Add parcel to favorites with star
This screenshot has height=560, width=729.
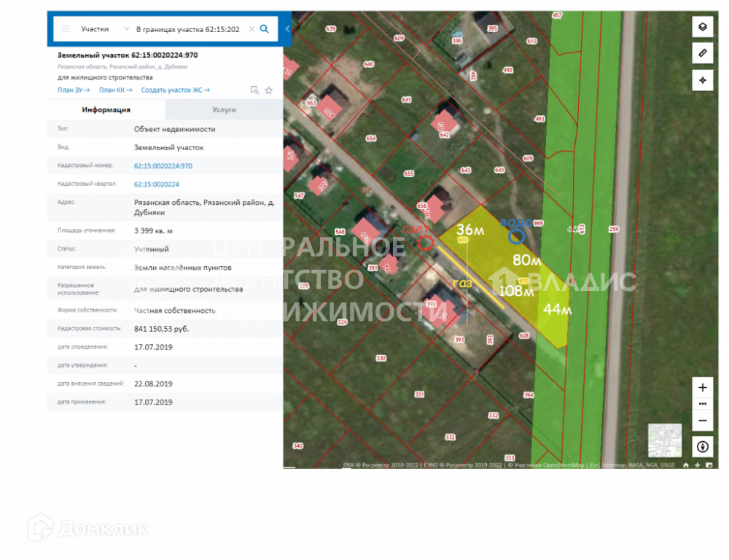click(269, 90)
